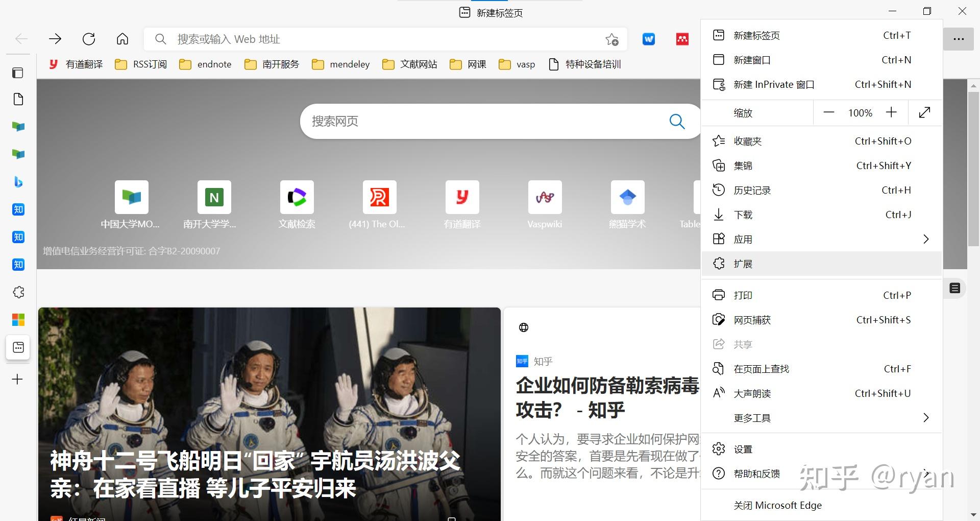Viewport: 980px width, 521px height.
Task: Choose 在页面上查找 menu entry
Action: (x=822, y=369)
